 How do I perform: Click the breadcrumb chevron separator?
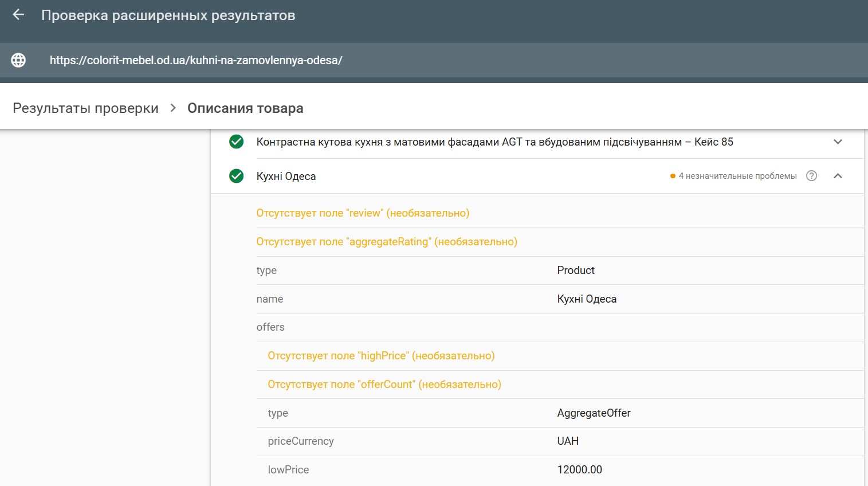pyautogui.click(x=173, y=108)
